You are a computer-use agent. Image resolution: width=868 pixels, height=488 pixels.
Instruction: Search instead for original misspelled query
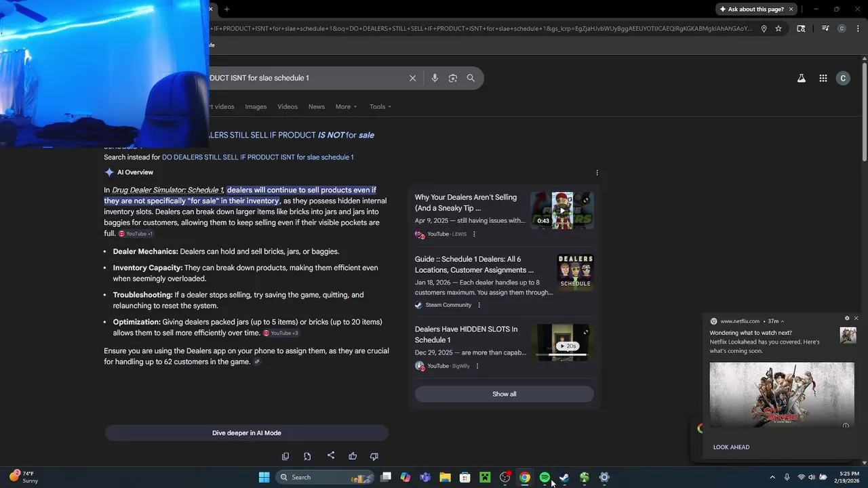coord(258,157)
